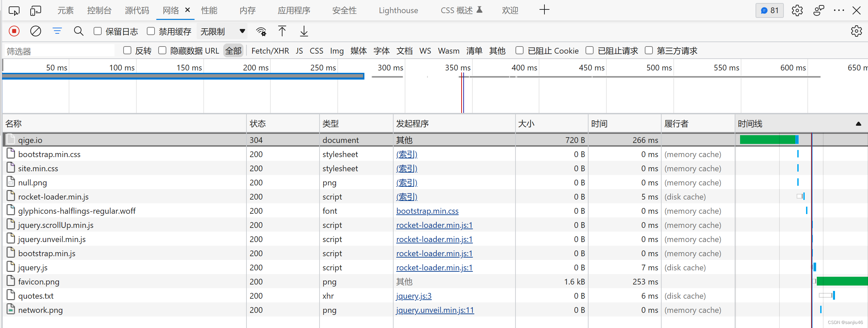Click the quotes.txt file icon
This screenshot has height=328, width=868.
tap(11, 295)
